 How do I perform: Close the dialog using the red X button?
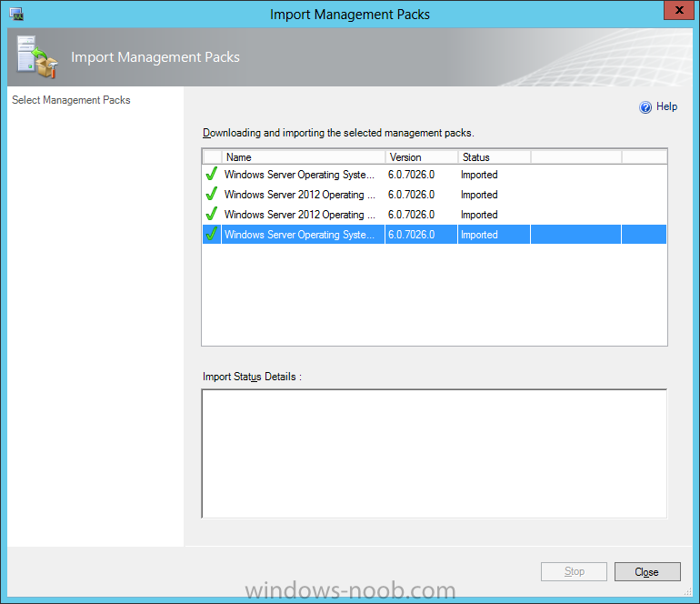tap(678, 10)
